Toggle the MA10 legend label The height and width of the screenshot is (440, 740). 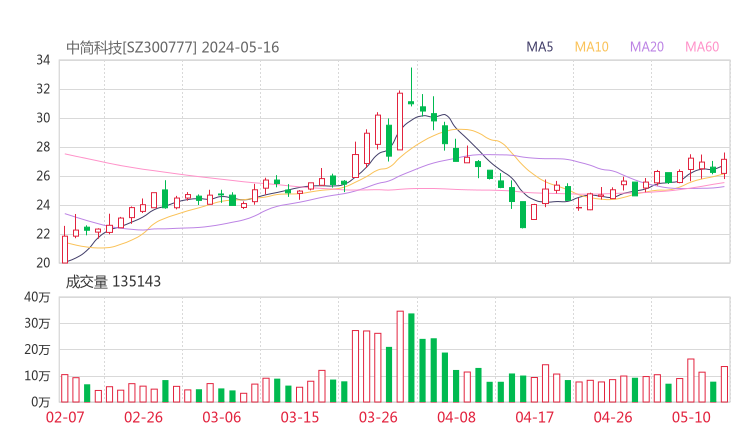pos(591,47)
